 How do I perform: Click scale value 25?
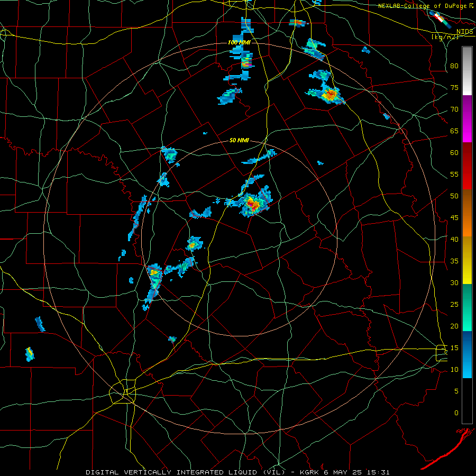pyautogui.click(x=454, y=305)
